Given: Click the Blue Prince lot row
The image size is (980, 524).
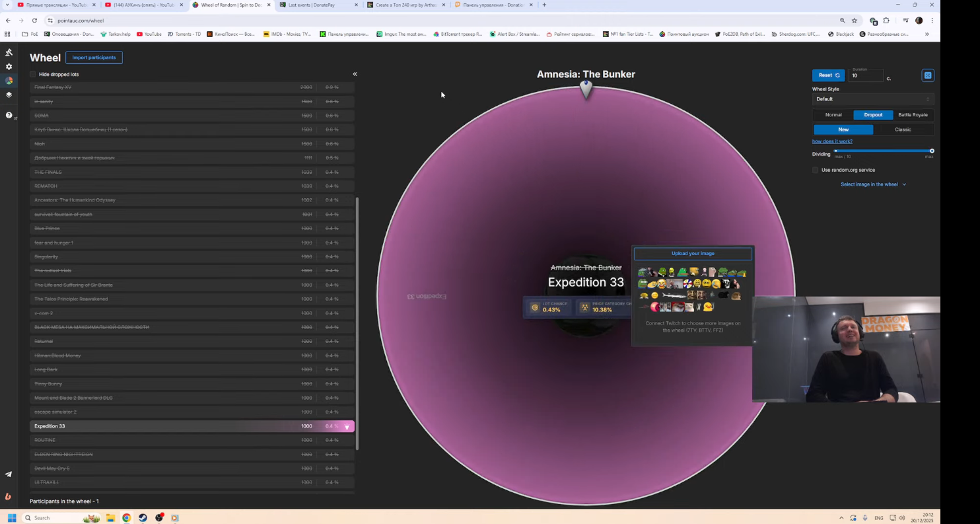Looking at the screenshot, I should tap(192, 229).
